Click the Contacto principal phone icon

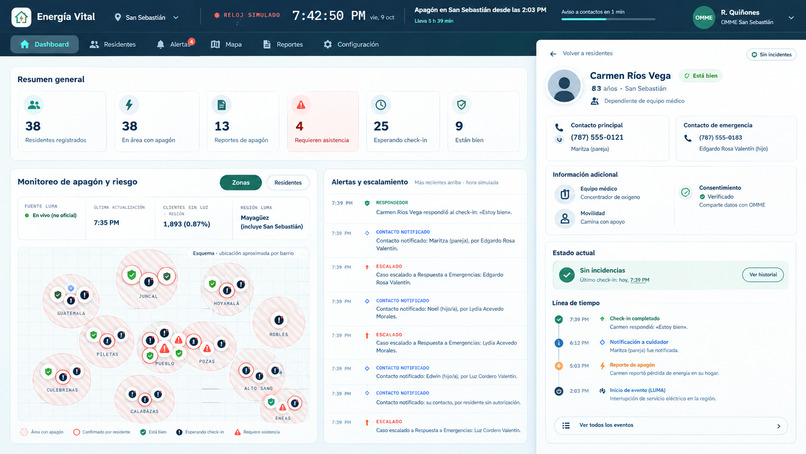(559, 128)
